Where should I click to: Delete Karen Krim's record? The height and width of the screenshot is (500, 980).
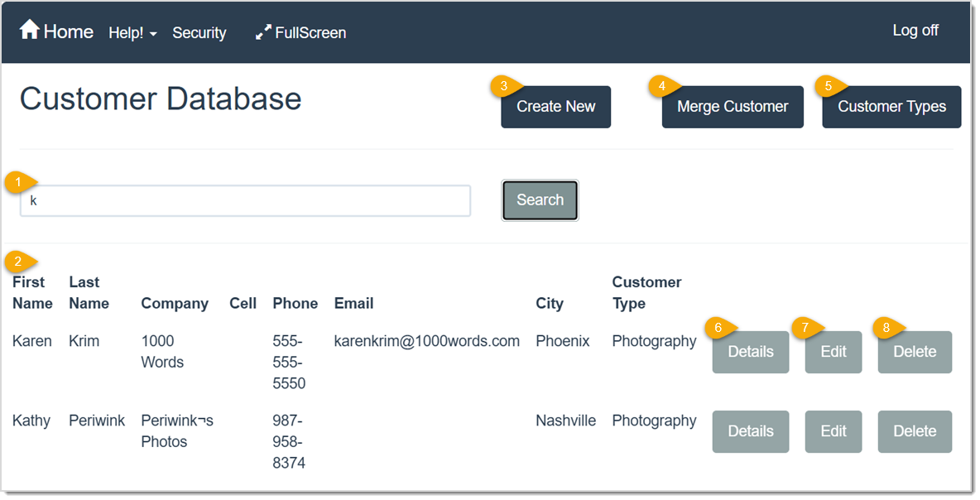[x=915, y=352]
